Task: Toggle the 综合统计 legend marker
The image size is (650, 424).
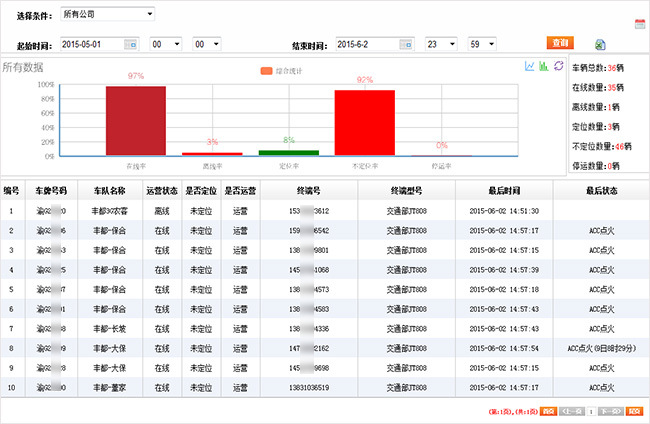Action: (x=266, y=71)
